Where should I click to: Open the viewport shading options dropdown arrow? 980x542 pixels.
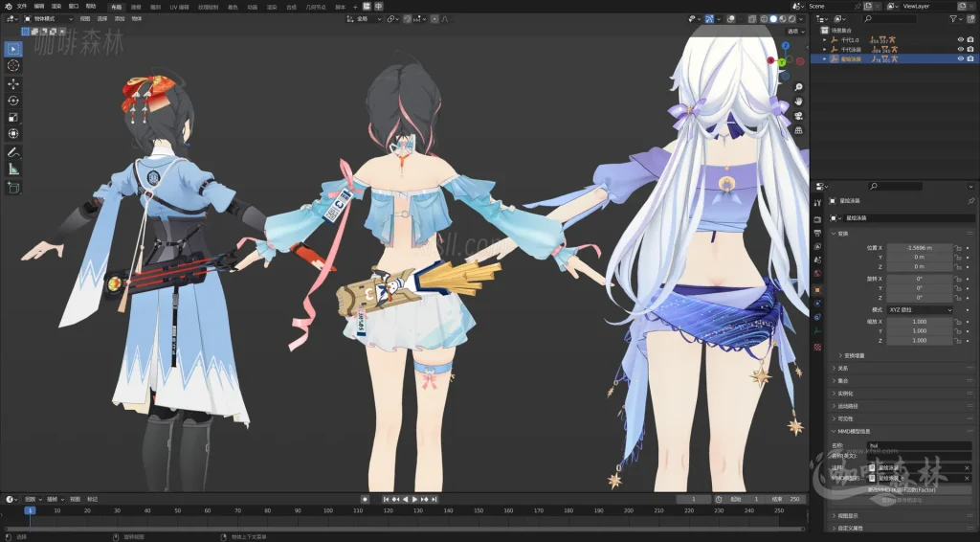[x=802, y=19]
